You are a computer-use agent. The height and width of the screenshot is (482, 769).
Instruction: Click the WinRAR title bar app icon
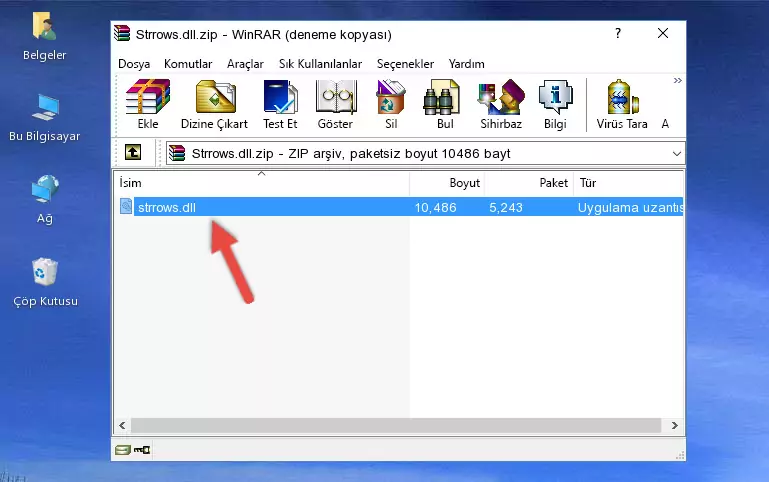tap(122, 33)
